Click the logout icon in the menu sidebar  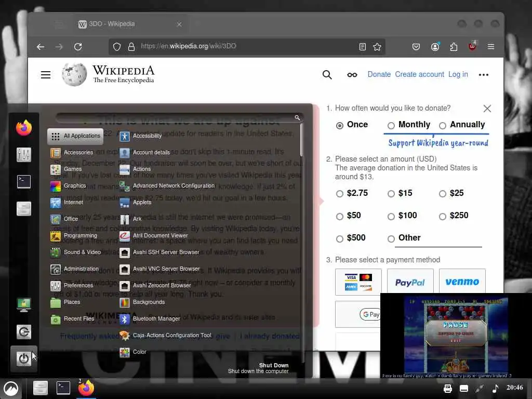(24, 331)
